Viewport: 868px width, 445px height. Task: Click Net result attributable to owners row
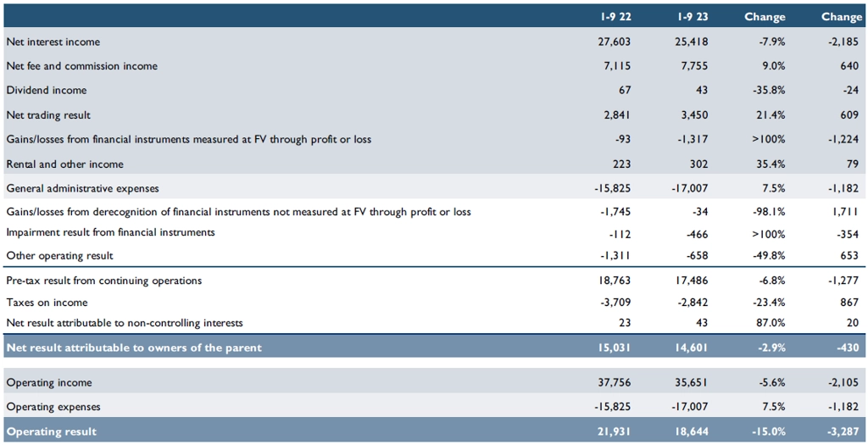point(433,347)
